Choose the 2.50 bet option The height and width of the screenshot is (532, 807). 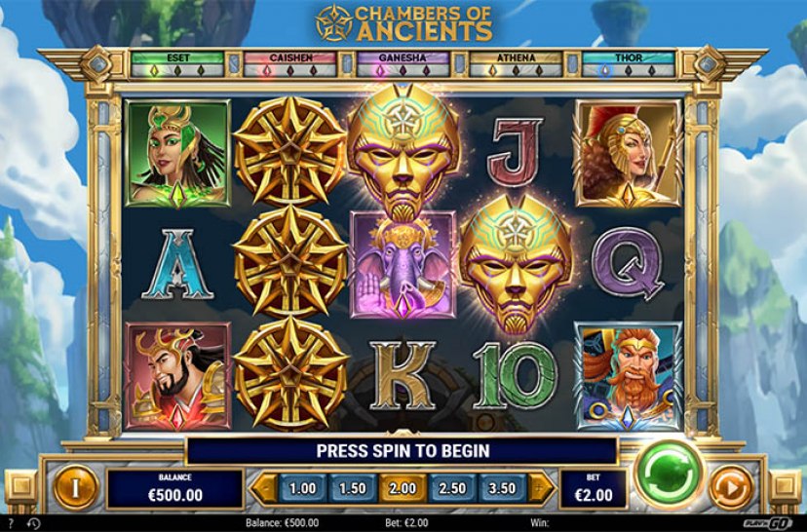click(452, 488)
